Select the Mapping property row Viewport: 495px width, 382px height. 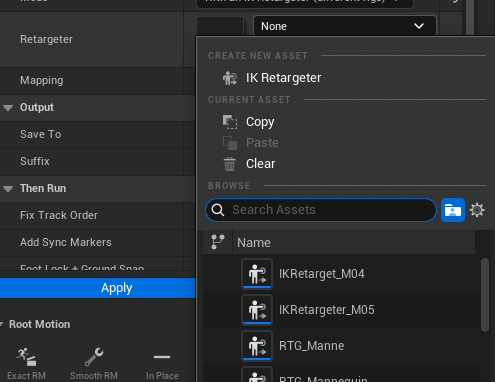[x=97, y=80]
